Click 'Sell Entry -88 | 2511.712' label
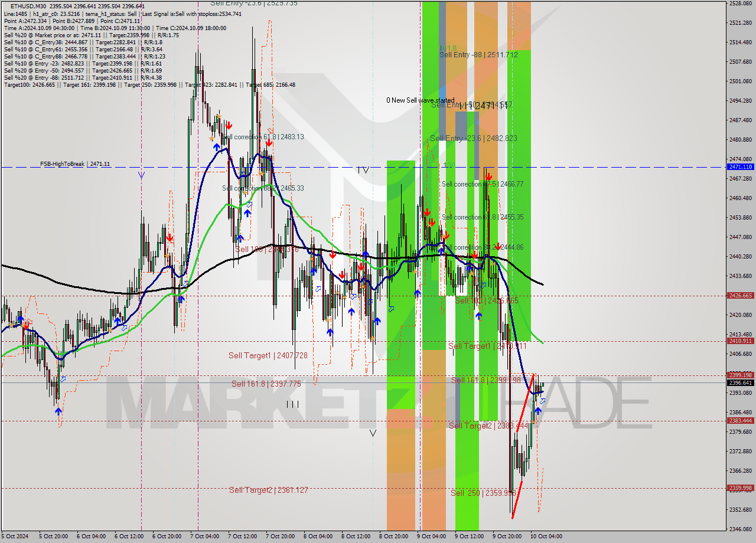756x543 pixels. [x=478, y=54]
